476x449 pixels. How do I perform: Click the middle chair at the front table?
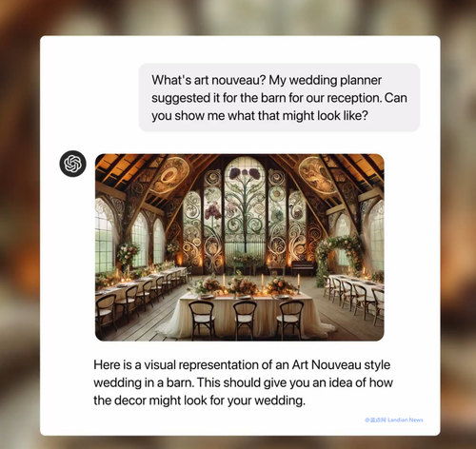coord(245,319)
